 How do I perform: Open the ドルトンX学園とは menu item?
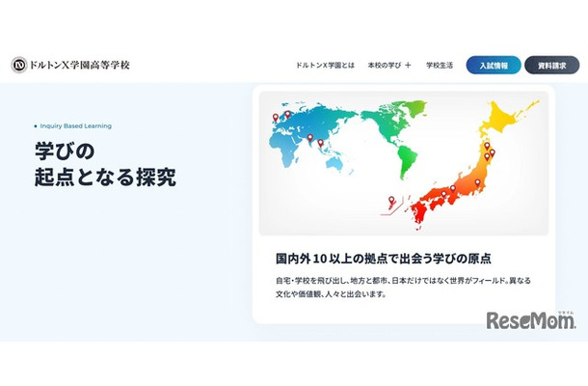click(x=325, y=66)
